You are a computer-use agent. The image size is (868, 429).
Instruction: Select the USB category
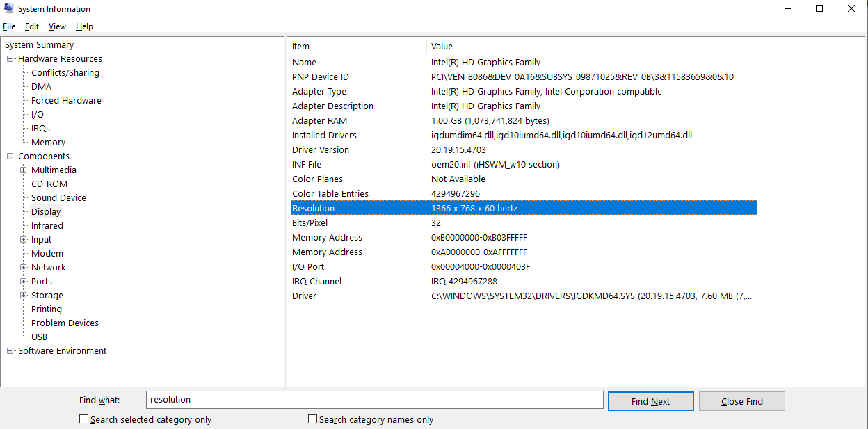[39, 337]
